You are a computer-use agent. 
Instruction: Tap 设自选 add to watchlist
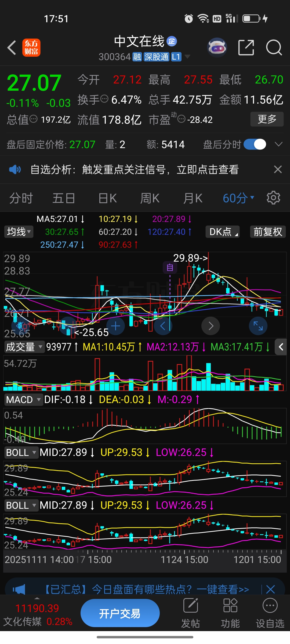coord(270,613)
